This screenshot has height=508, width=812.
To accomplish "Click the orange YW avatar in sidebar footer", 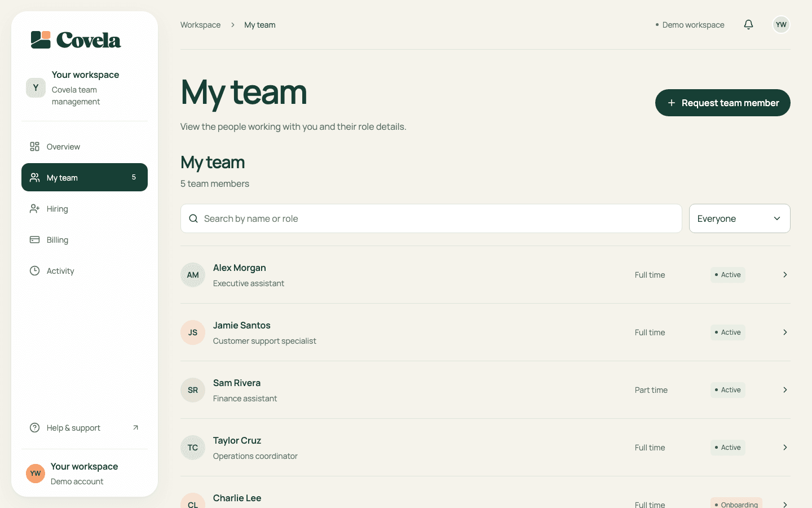I will tap(36, 474).
